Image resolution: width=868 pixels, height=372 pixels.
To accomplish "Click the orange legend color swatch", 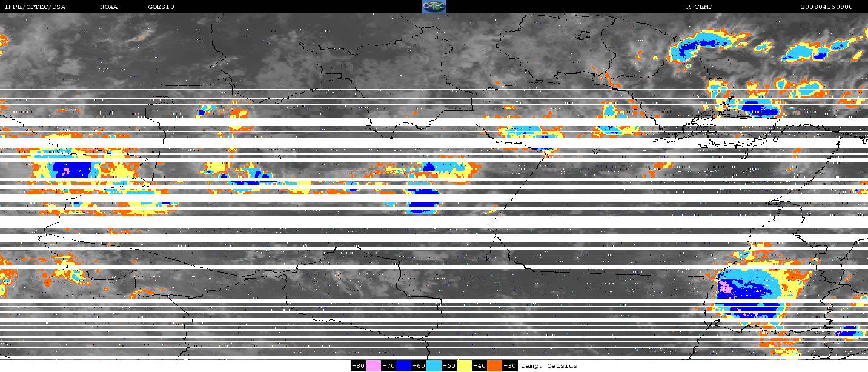I will [x=494, y=366].
